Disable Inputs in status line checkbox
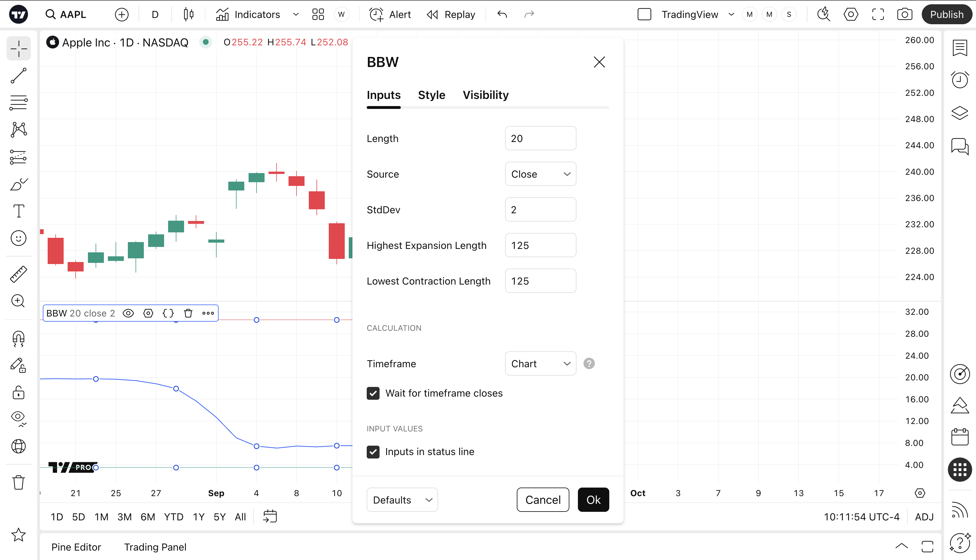 (x=373, y=452)
